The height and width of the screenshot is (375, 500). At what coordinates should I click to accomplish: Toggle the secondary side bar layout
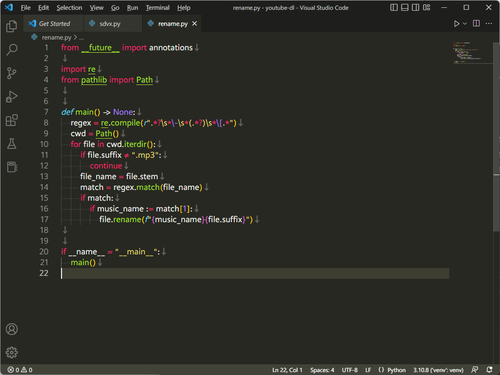pyautogui.click(x=416, y=7)
